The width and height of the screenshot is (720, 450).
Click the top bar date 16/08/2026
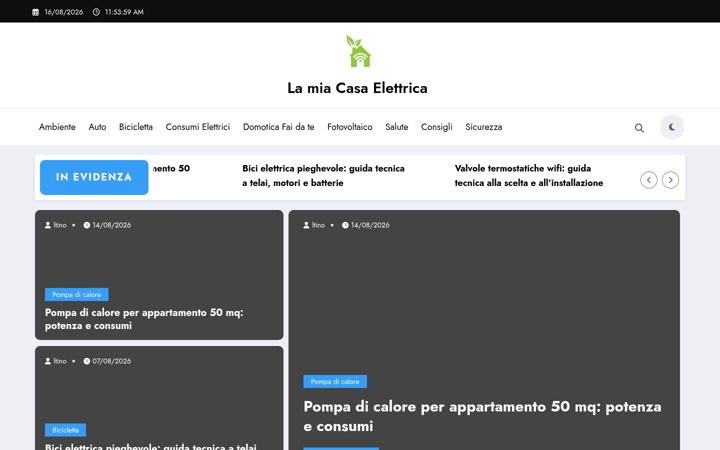pyautogui.click(x=64, y=12)
